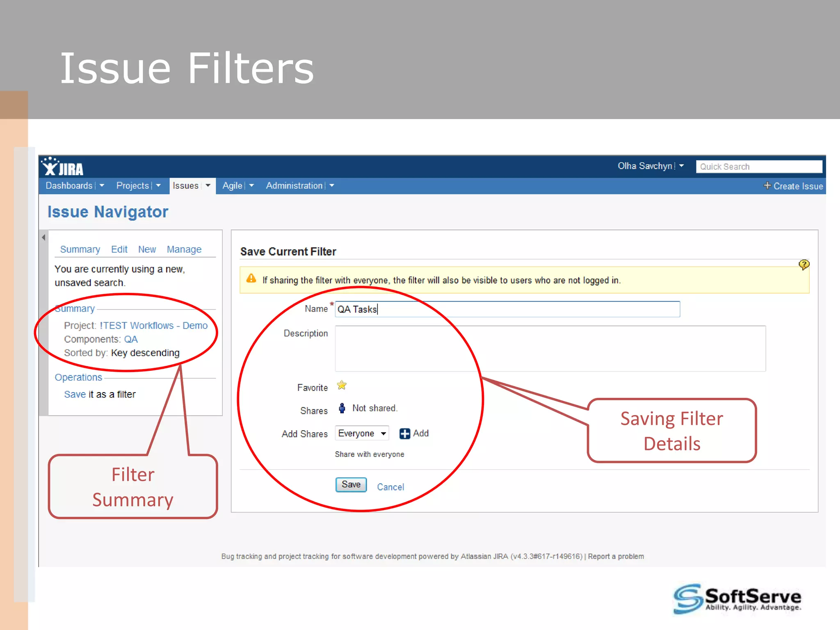The height and width of the screenshot is (630, 840).
Task: Click the Add share link
Action: tap(421, 433)
